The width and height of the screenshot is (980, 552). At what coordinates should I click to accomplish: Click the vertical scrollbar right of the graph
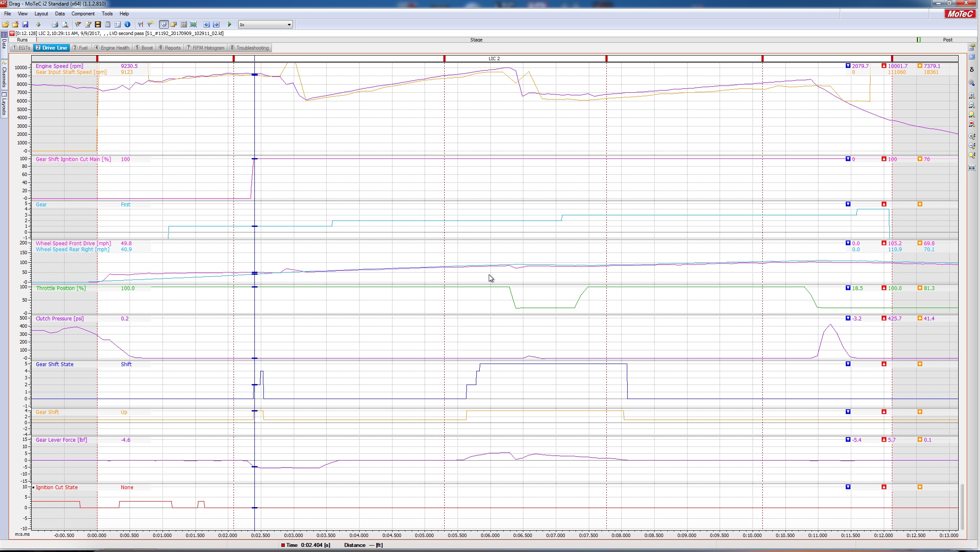tap(962, 506)
